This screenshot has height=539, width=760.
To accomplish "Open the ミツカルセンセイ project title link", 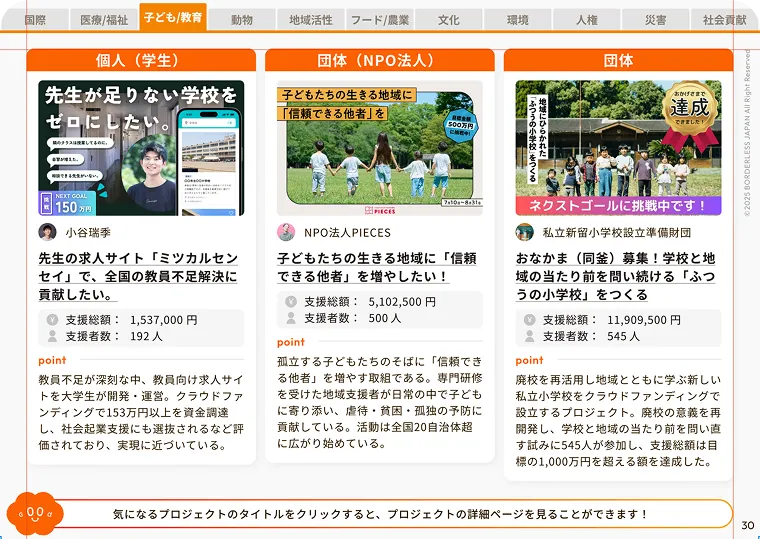I will tap(138, 277).
